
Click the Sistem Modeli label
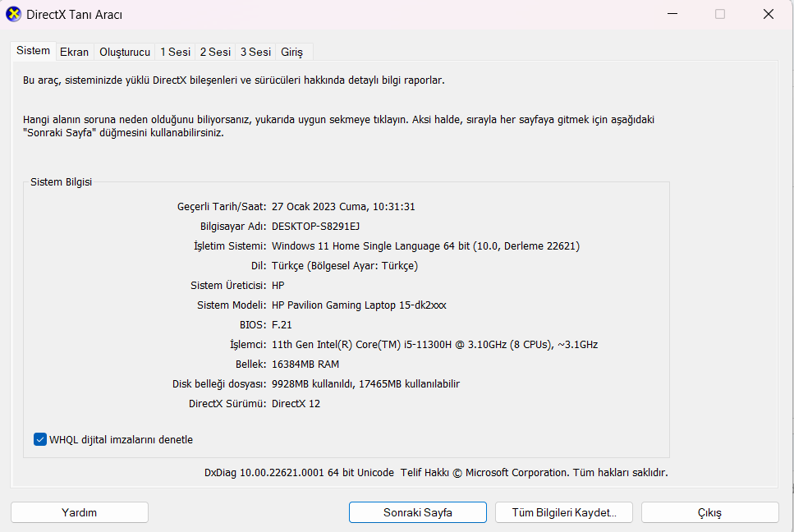(x=232, y=305)
